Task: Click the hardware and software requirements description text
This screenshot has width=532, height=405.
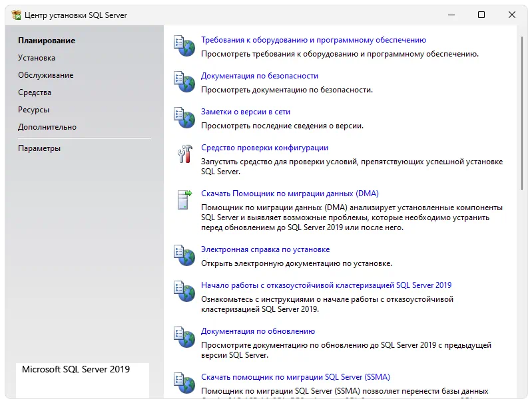Action: [340, 54]
